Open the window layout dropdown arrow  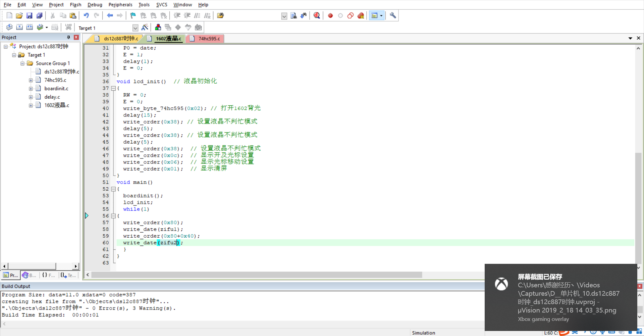click(x=381, y=15)
